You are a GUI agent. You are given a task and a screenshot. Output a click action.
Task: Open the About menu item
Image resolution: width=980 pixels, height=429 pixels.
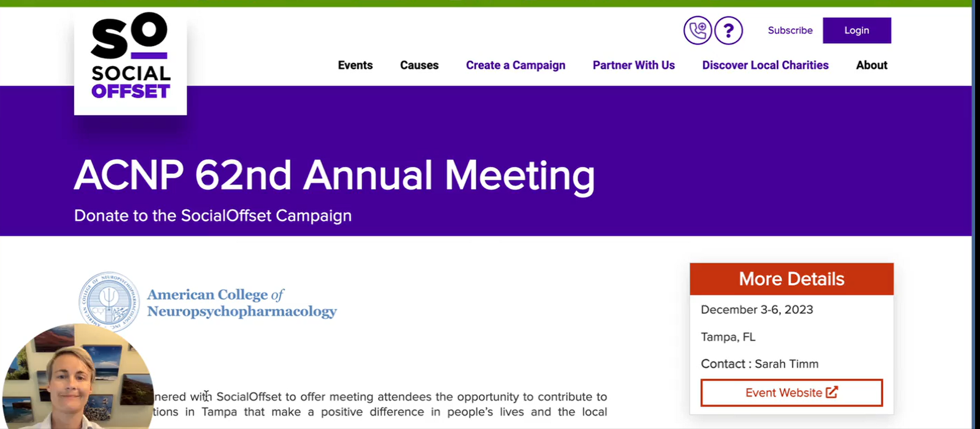coord(871,65)
